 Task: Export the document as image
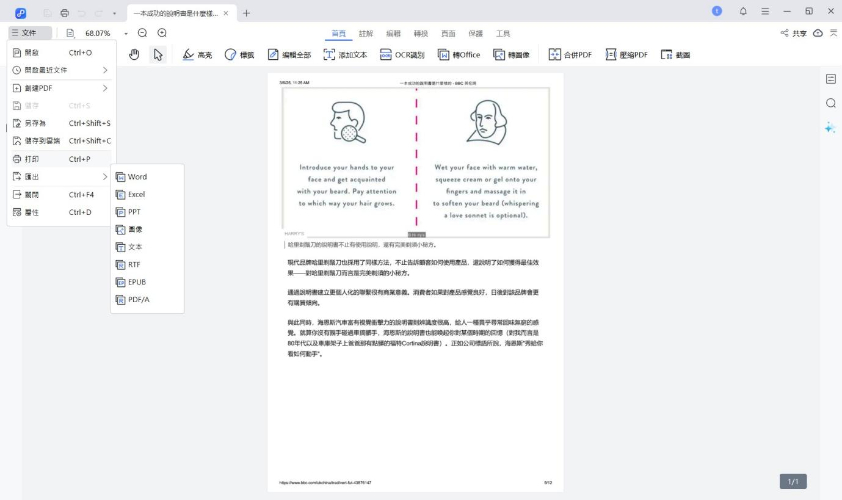click(x=147, y=229)
